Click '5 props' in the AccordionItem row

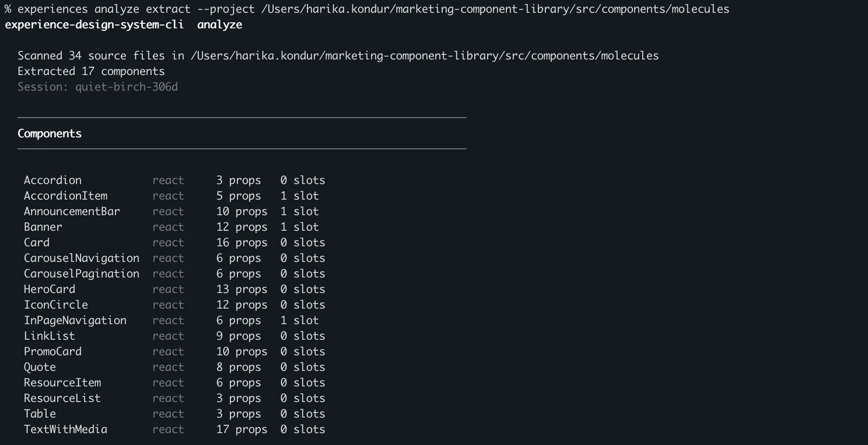point(239,196)
